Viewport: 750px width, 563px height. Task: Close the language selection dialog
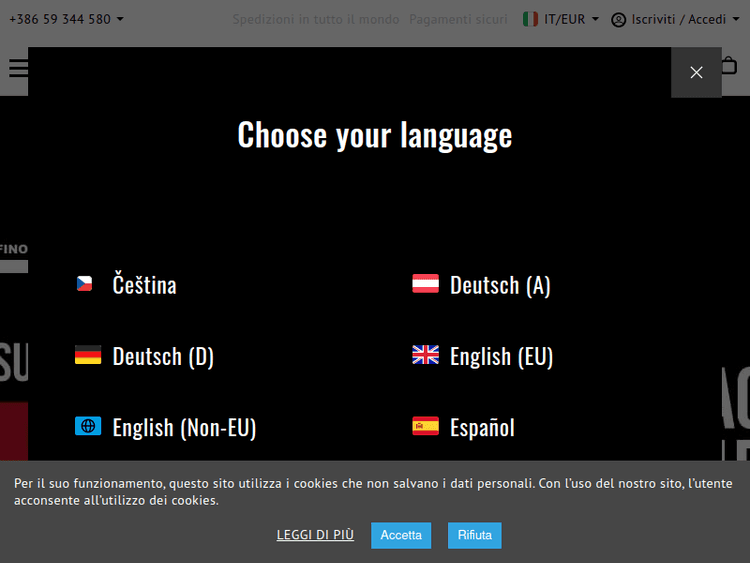pyautogui.click(x=696, y=72)
